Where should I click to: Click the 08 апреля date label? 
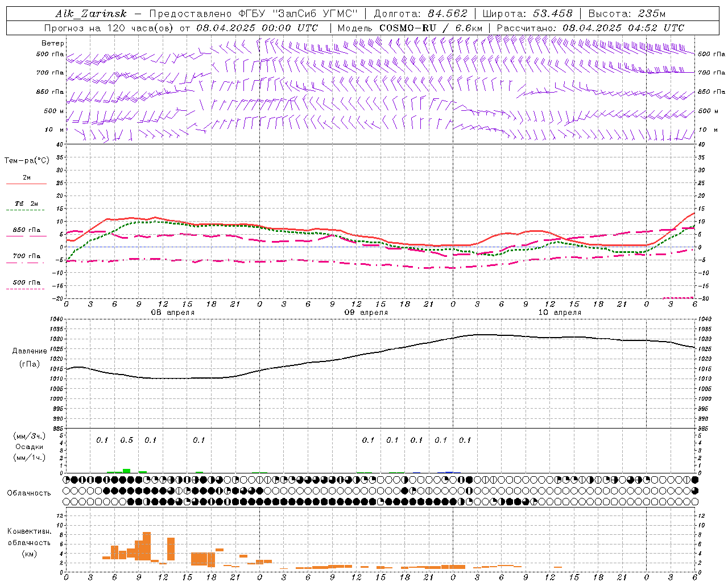[x=172, y=313]
